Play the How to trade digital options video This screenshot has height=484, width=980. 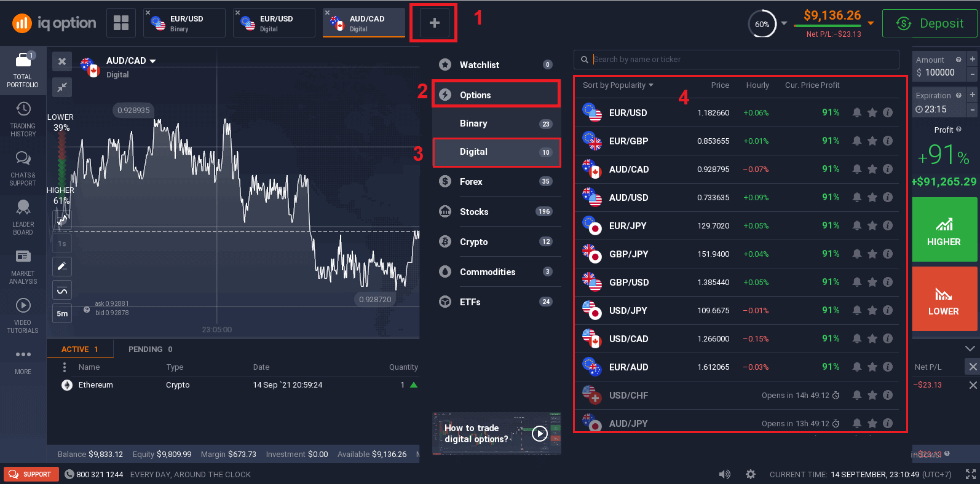539,434
